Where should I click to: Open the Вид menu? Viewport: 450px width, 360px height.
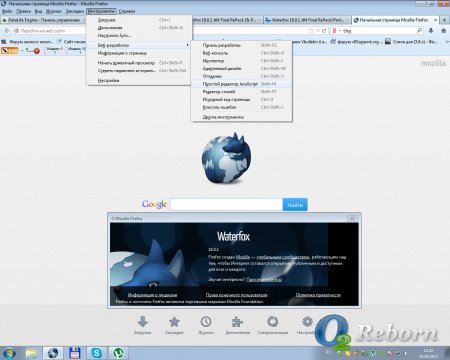point(38,11)
